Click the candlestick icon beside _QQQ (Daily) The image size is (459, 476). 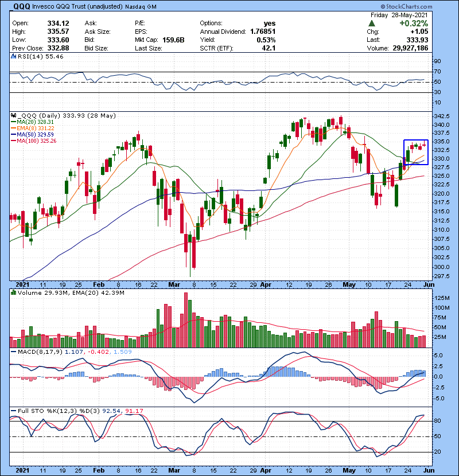[x=13, y=116]
